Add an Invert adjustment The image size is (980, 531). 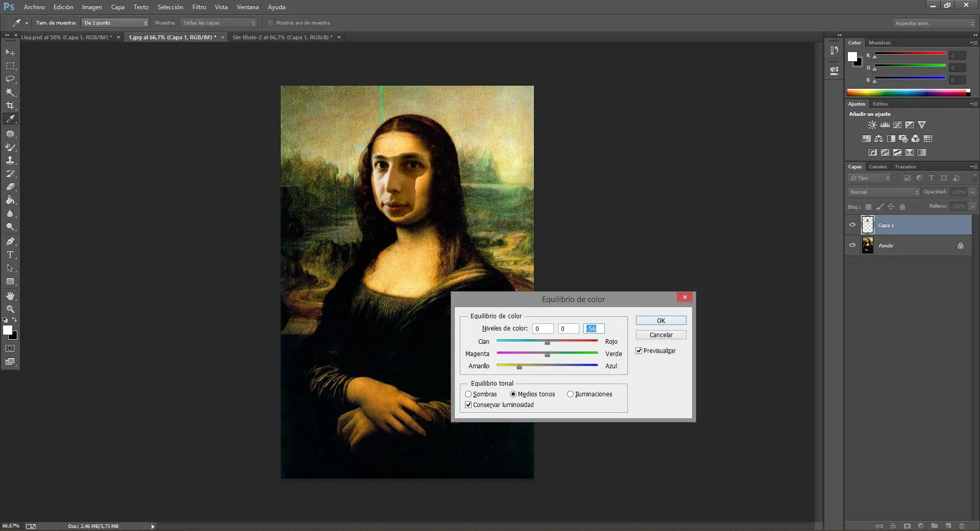[x=873, y=153]
